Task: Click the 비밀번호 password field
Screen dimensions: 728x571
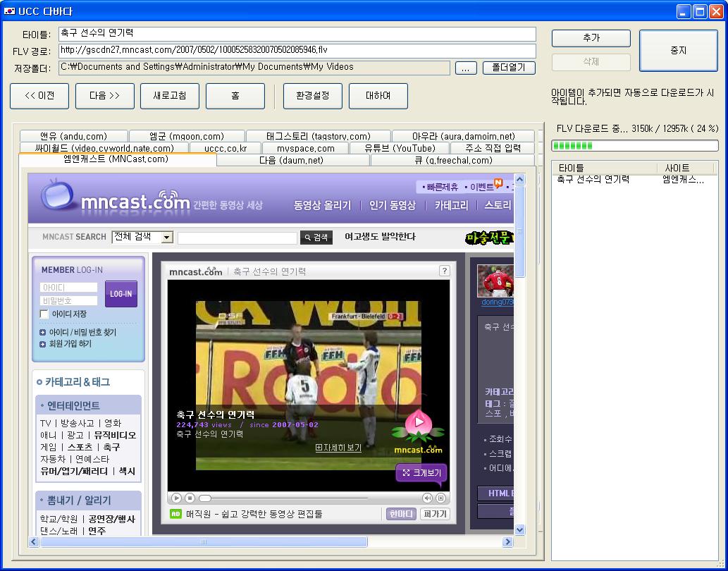Action: click(x=69, y=301)
